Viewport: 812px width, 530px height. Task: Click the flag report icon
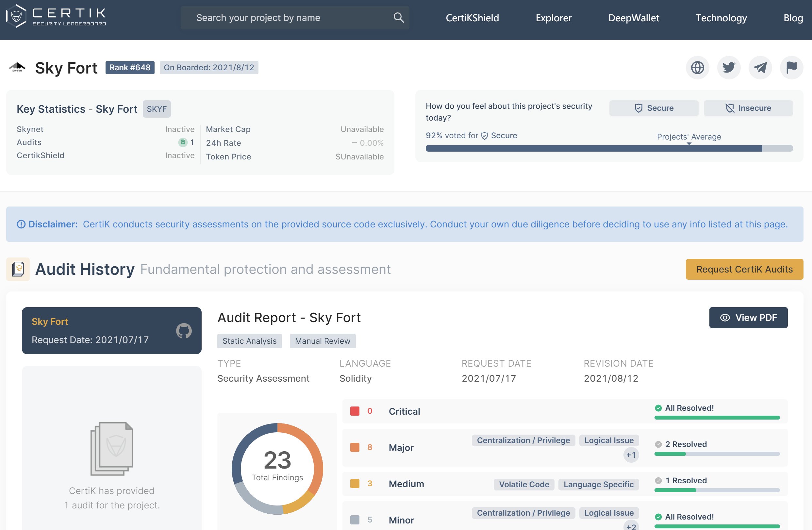791,68
